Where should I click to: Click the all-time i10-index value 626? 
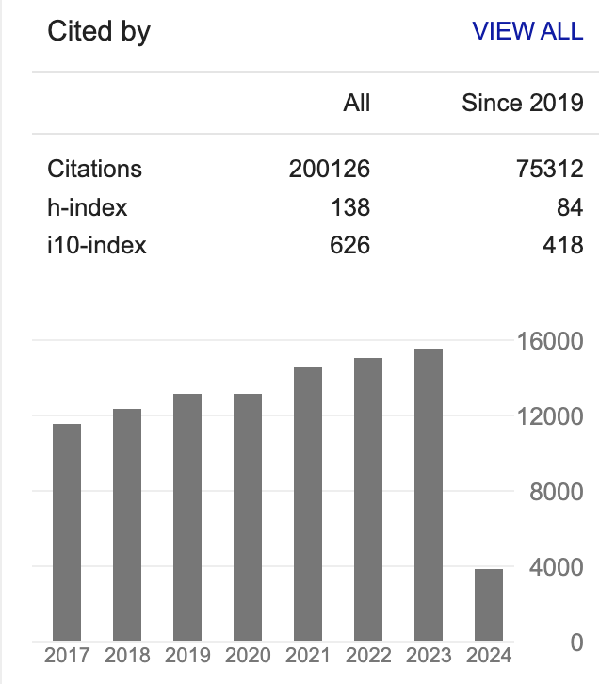click(349, 246)
